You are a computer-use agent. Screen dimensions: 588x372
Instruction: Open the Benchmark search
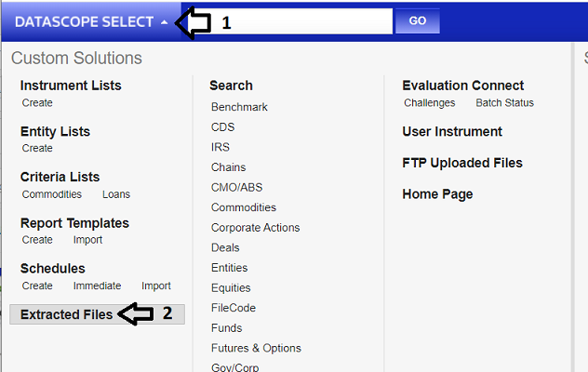point(239,107)
